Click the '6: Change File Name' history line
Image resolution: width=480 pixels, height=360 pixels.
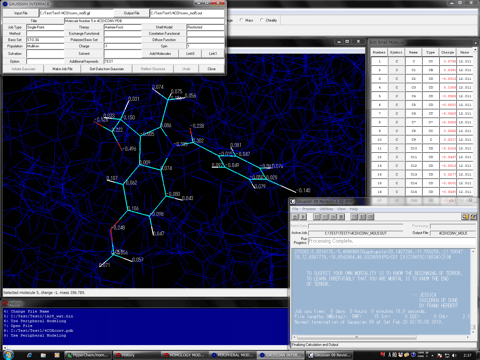[27, 311]
